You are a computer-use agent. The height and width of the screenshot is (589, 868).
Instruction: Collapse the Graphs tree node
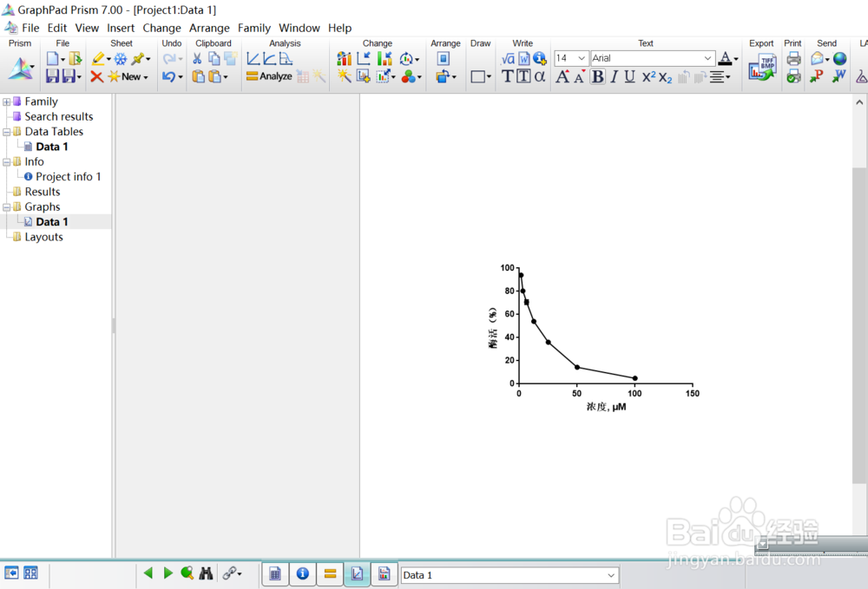(7, 207)
